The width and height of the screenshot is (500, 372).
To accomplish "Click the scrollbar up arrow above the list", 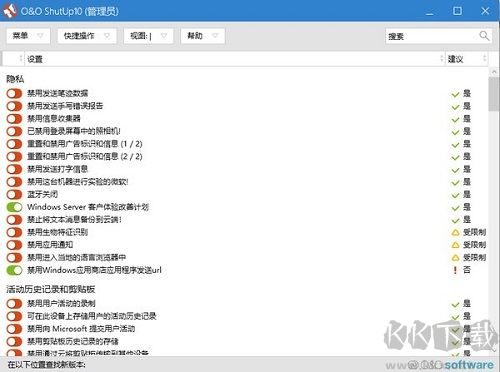I will click(x=494, y=72).
